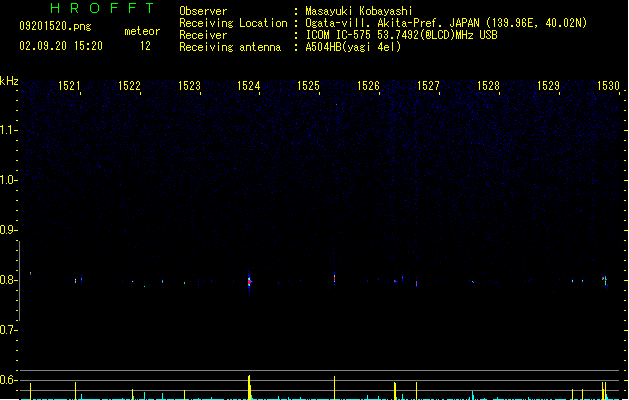
Task: Click the 1528 time axis label
Action: tap(488, 86)
